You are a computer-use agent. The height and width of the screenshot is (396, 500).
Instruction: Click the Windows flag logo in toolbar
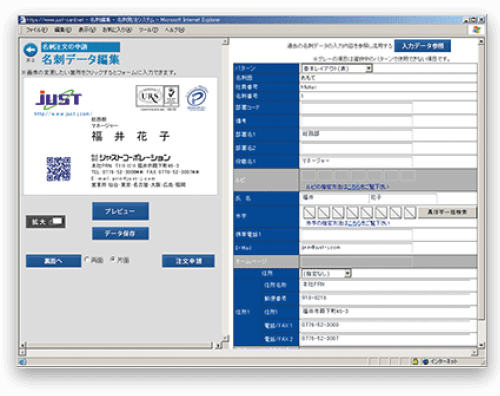coord(477,30)
